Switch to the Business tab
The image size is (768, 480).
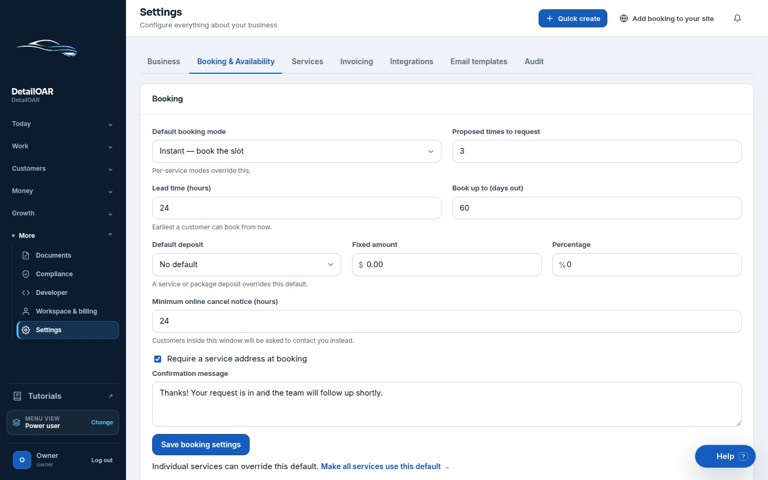(164, 62)
